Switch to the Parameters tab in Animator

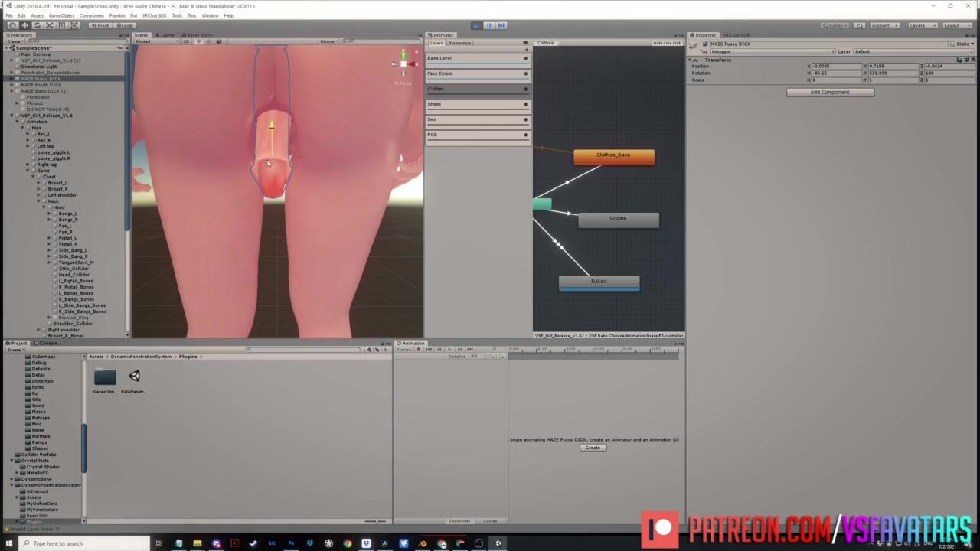[x=459, y=43]
